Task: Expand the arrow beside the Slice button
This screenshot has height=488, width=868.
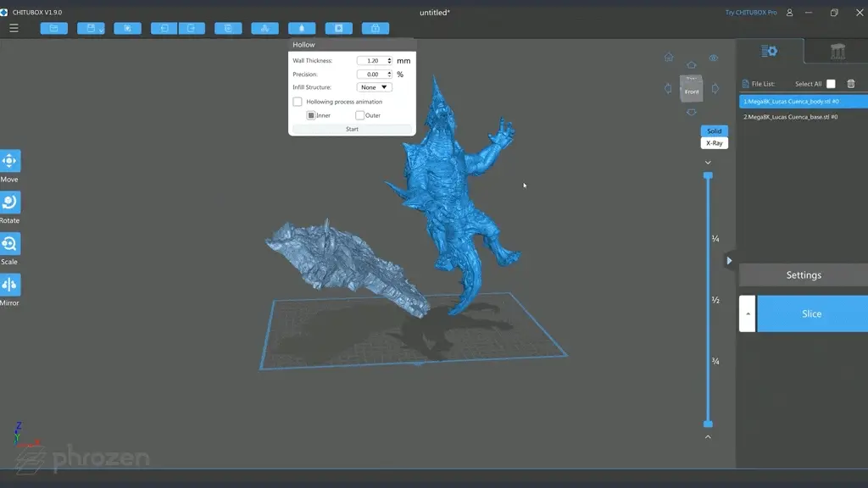Action: click(747, 313)
